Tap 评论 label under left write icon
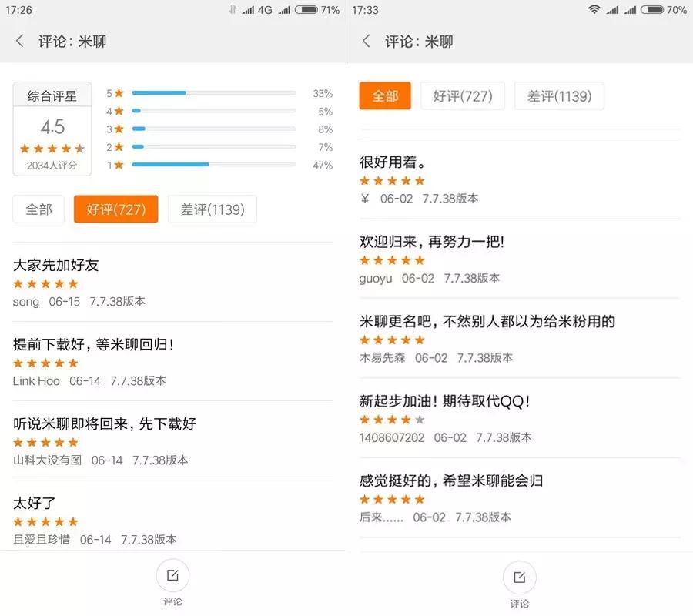 pyautogui.click(x=172, y=601)
